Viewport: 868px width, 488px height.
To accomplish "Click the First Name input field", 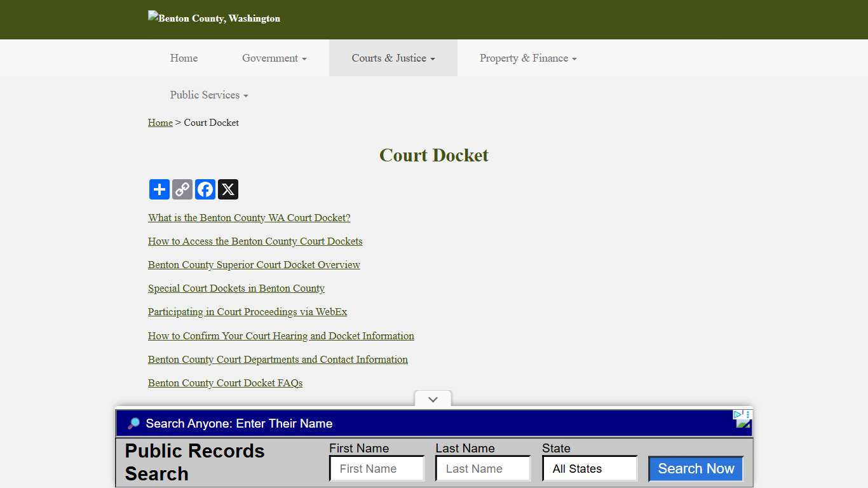I will click(x=376, y=468).
